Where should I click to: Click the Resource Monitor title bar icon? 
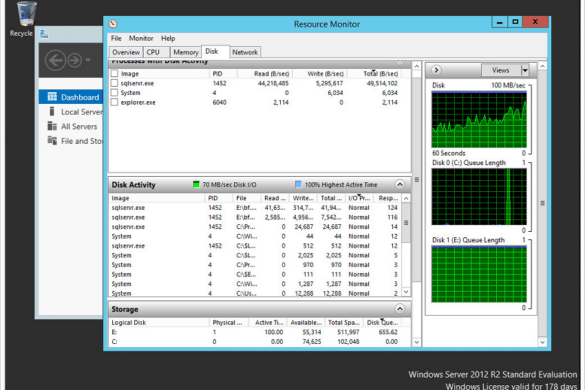pos(113,24)
